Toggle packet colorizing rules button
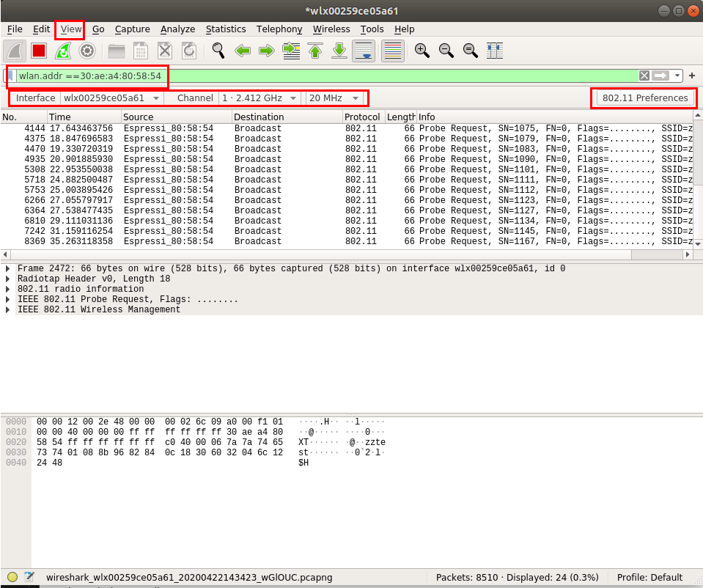 [x=393, y=51]
